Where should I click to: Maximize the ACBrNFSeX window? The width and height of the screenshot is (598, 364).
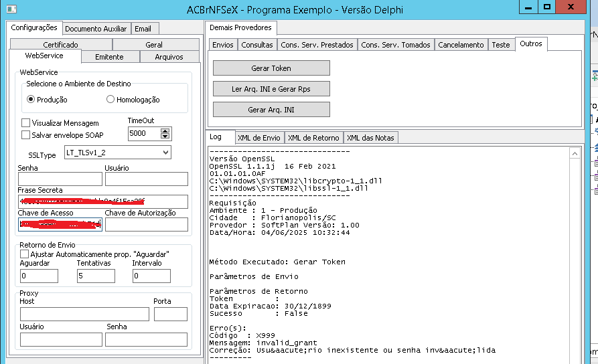pyautogui.click(x=547, y=7)
